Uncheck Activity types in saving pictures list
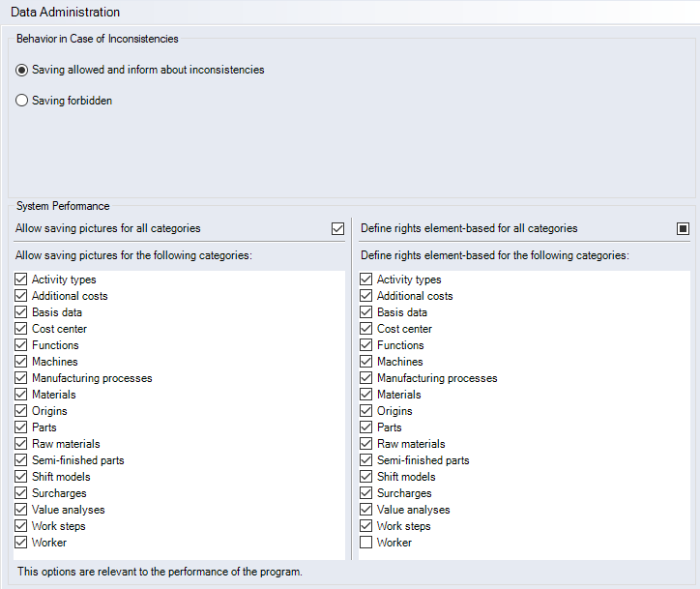The height and width of the screenshot is (589, 700). click(x=21, y=280)
